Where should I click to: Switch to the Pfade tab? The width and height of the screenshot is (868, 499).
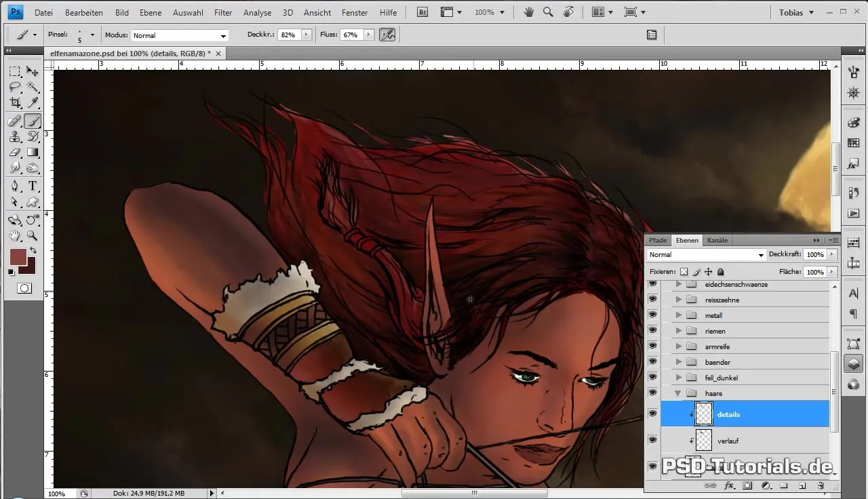click(658, 240)
